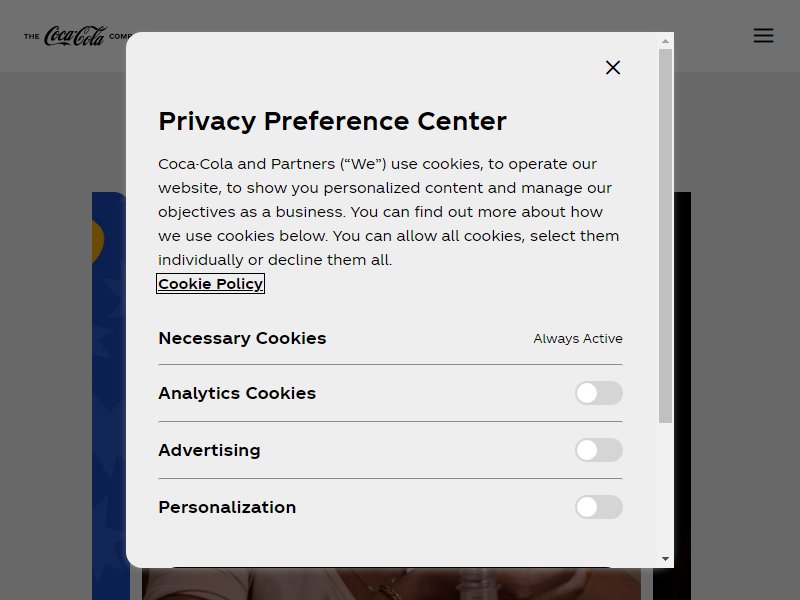Image resolution: width=800 pixels, height=600 pixels.
Task: Click the scrollbar track below the thumb
Action: click(x=665, y=487)
